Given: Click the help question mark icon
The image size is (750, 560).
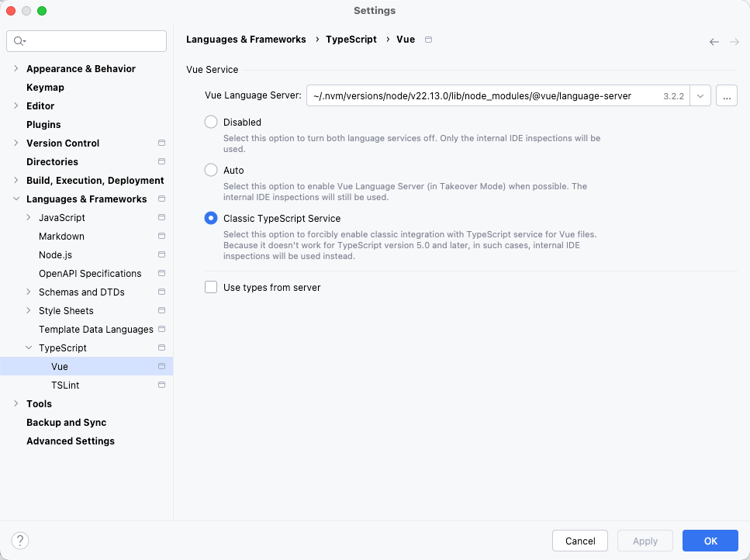Looking at the screenshot, I should point(20,541).
